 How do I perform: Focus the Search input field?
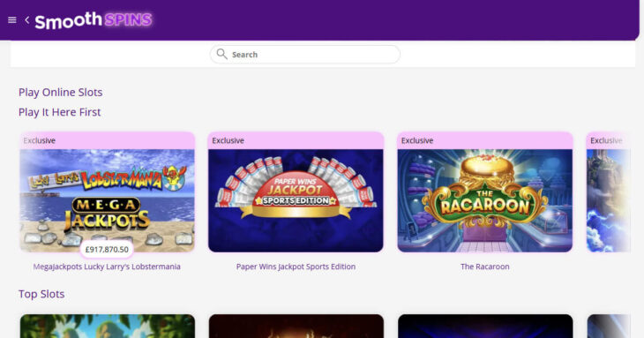(304, 54)
